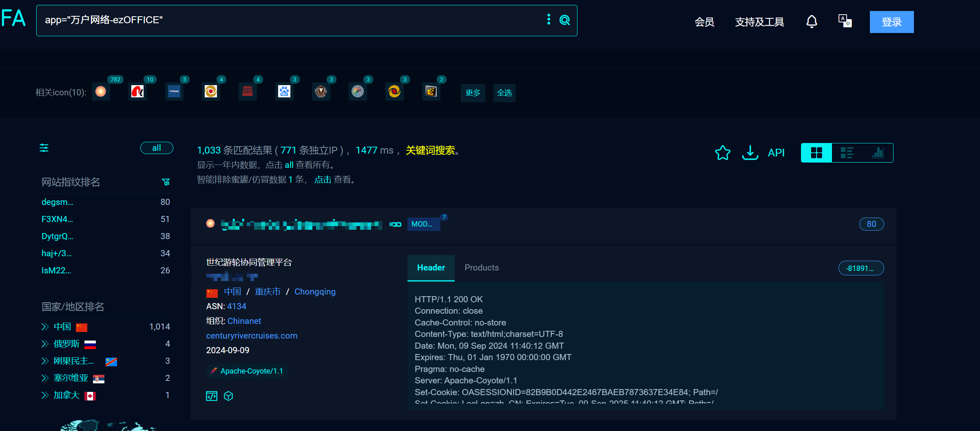The width and height of the screenshot is (980, 431).
Task: Star the query as a favorite
Action: (x=723, y=153)
